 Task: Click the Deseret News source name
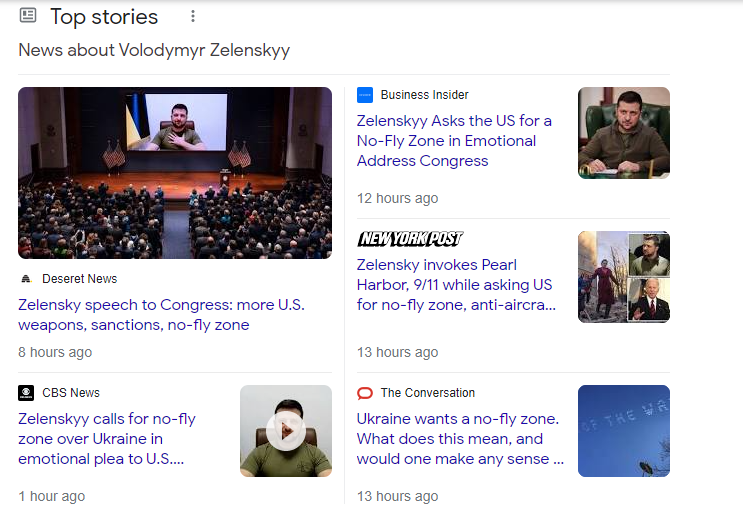point(79,279)
